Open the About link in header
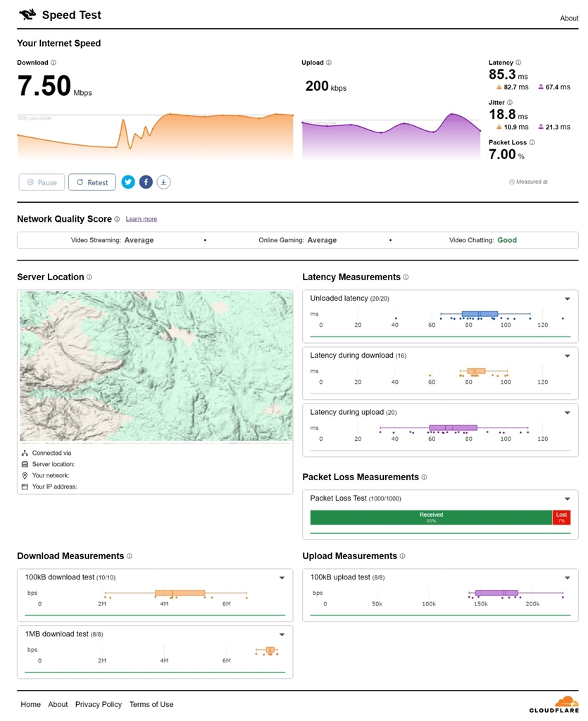 tap(569, 18)
